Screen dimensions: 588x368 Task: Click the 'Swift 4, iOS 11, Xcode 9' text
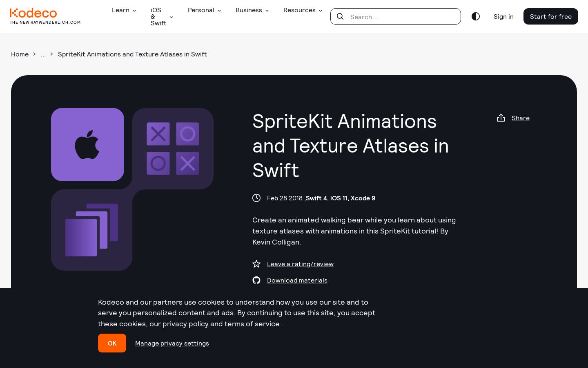tap(341, 198)
